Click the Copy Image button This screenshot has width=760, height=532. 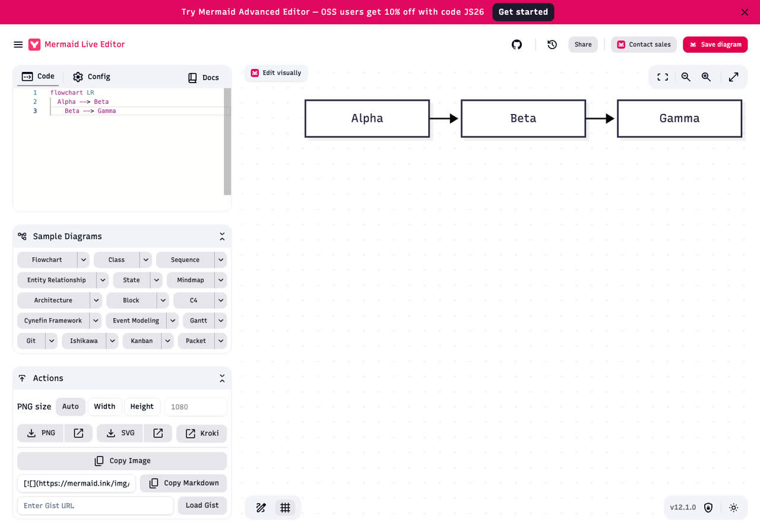(x=122, y=461)
